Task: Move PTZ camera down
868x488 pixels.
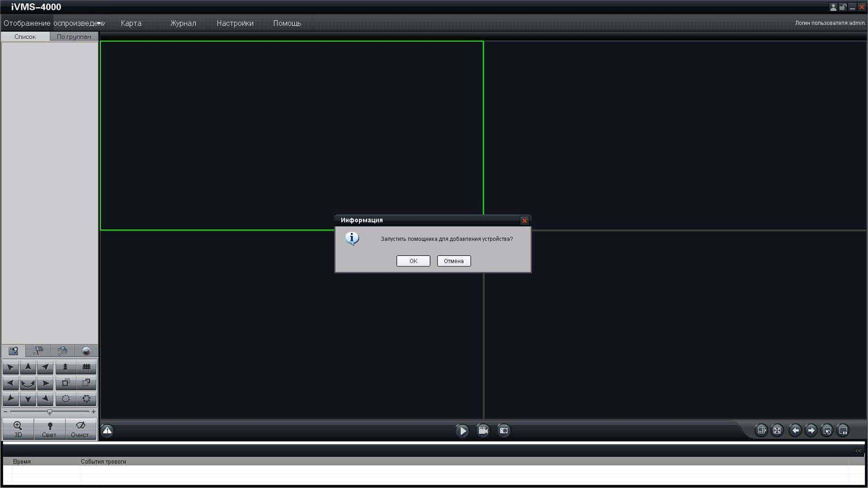Action: pos(28,399)
